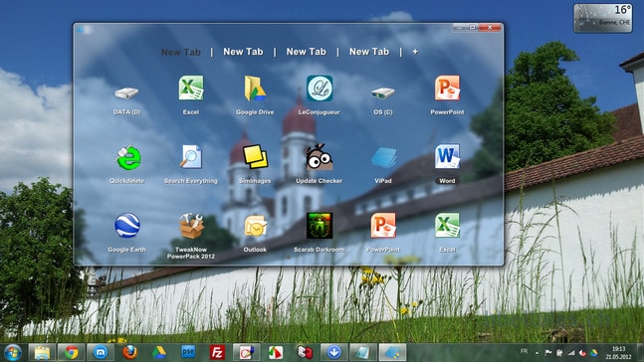
Task: Click the Italian-flag taskbar icon
Action: tap(276, 353)
